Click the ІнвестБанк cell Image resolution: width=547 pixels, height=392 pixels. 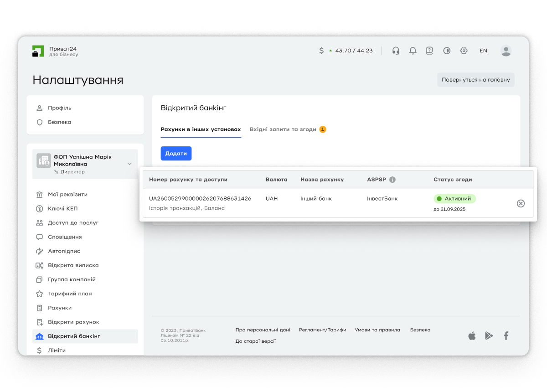[x=382, y=199]
